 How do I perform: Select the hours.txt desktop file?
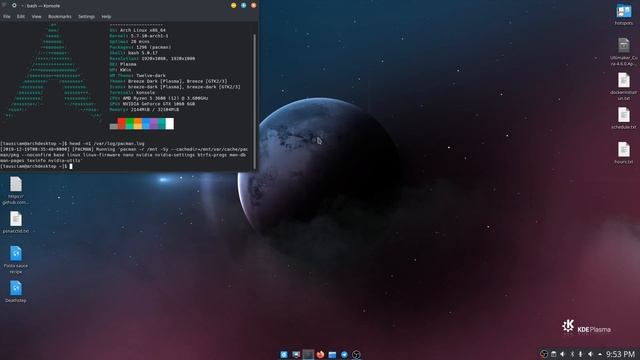tap(624, 153)
